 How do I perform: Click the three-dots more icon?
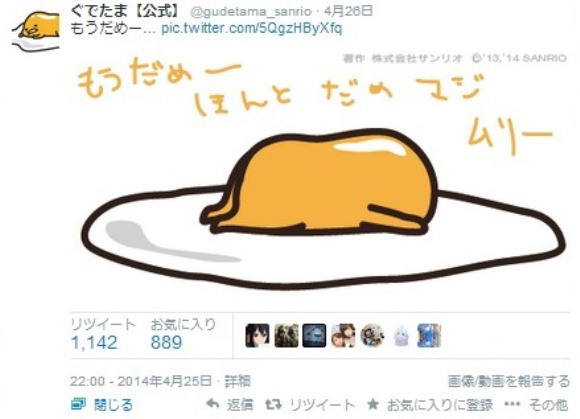[512, 404]
